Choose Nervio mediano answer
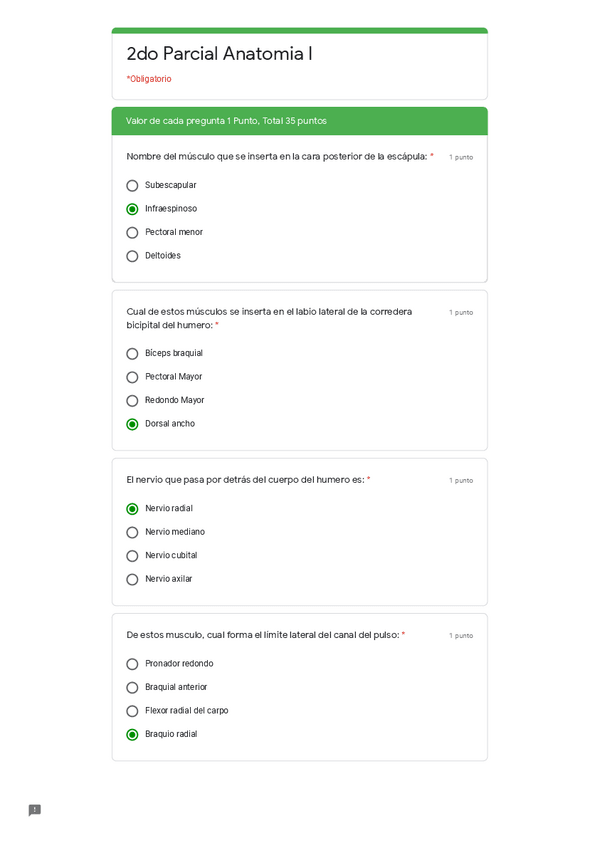This screenshot has width=600, height=848. 132,532
